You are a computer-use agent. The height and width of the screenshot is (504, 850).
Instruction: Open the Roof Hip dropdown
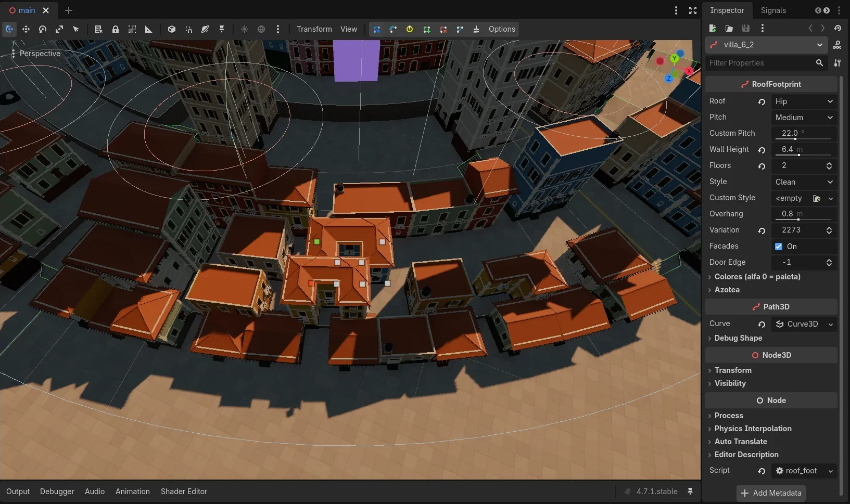tap(804, 101)
